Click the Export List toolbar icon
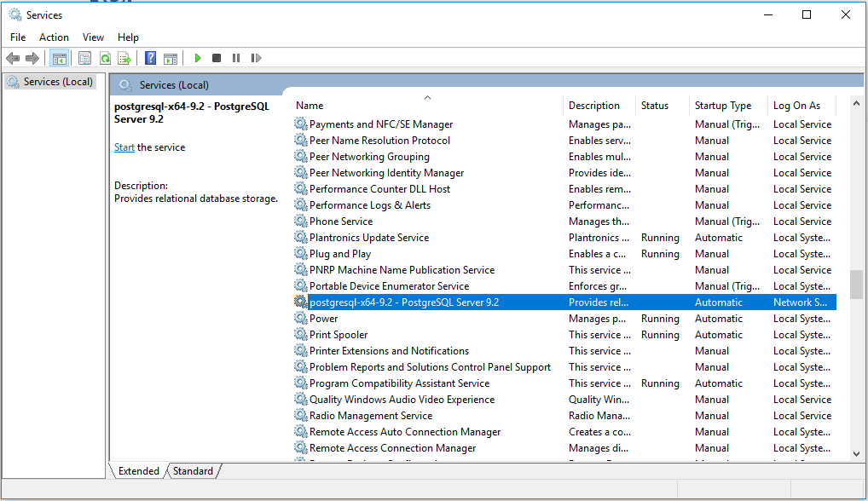868x501 pixels. click(x=124, y=58)
